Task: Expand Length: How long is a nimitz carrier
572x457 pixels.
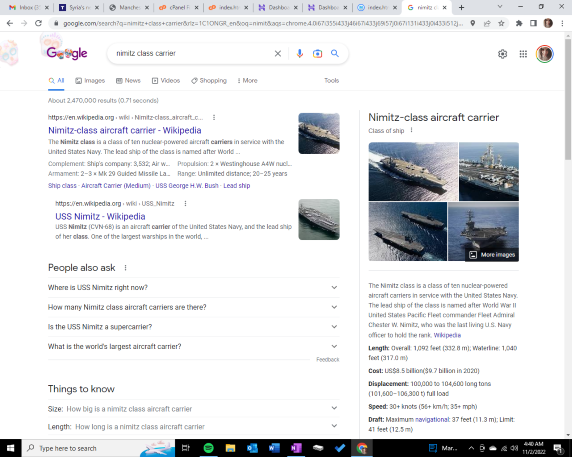Action: pyautogui.click(x=193, y=426)
